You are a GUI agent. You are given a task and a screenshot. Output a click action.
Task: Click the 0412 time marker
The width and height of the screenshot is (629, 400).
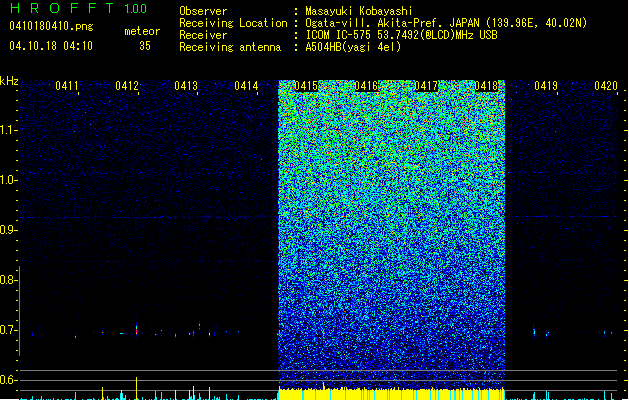click(x=127, y=86)
